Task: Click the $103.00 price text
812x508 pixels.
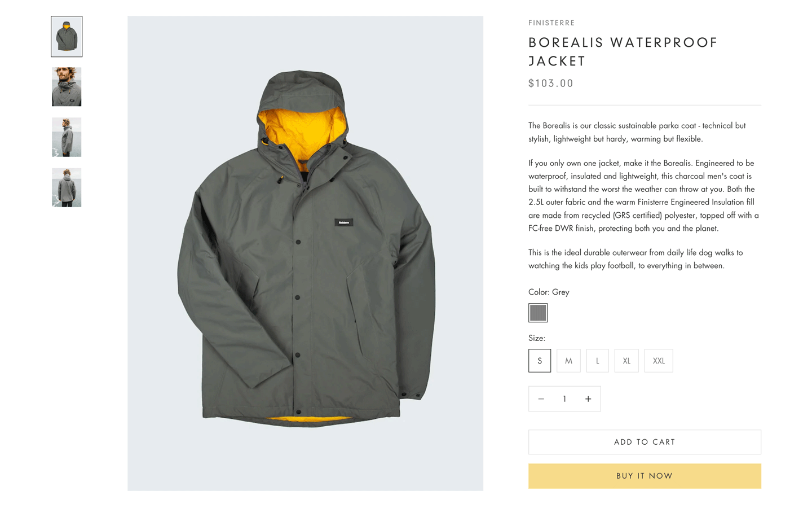Action: pyautogui.click(x=551, y=84)
